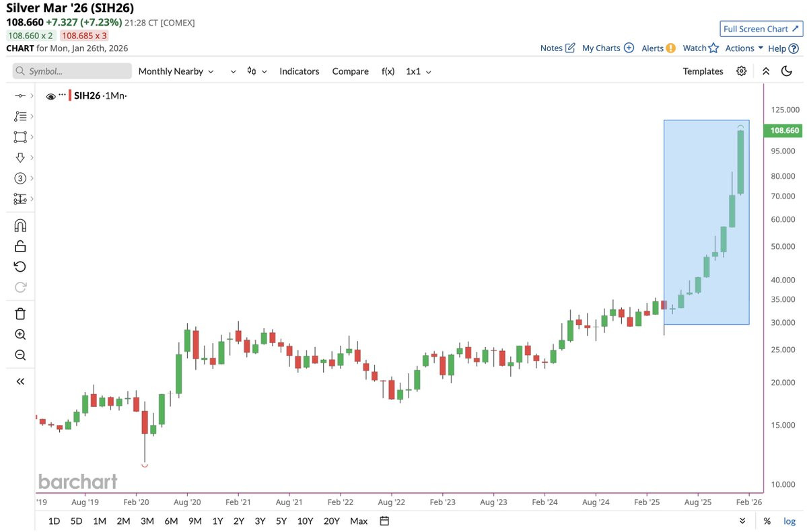
Task: Add symbol to Watch list
Action: [x=701, y=48]
